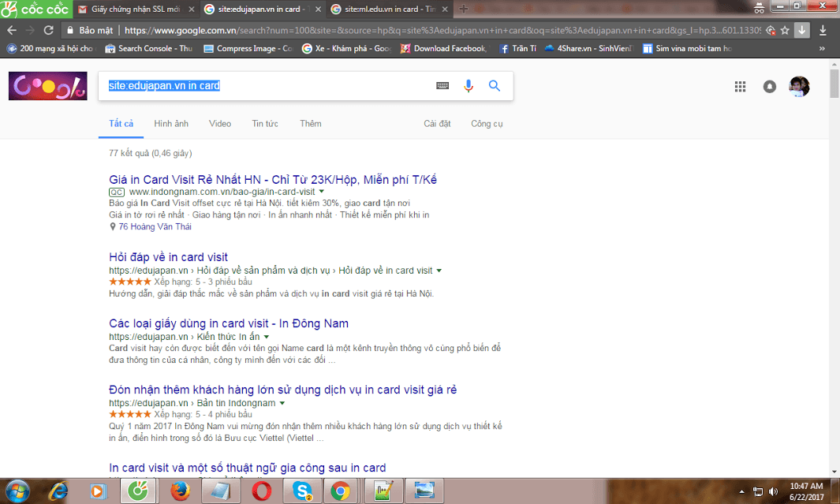Open the 4Share.vn bookmark
840x504 pixels.
click(x=588, y=48)
